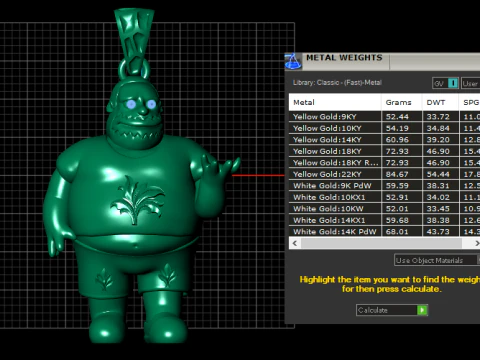Click the Metal Weights flask icon
Screen dimensions: 480x360
(293, 62)
